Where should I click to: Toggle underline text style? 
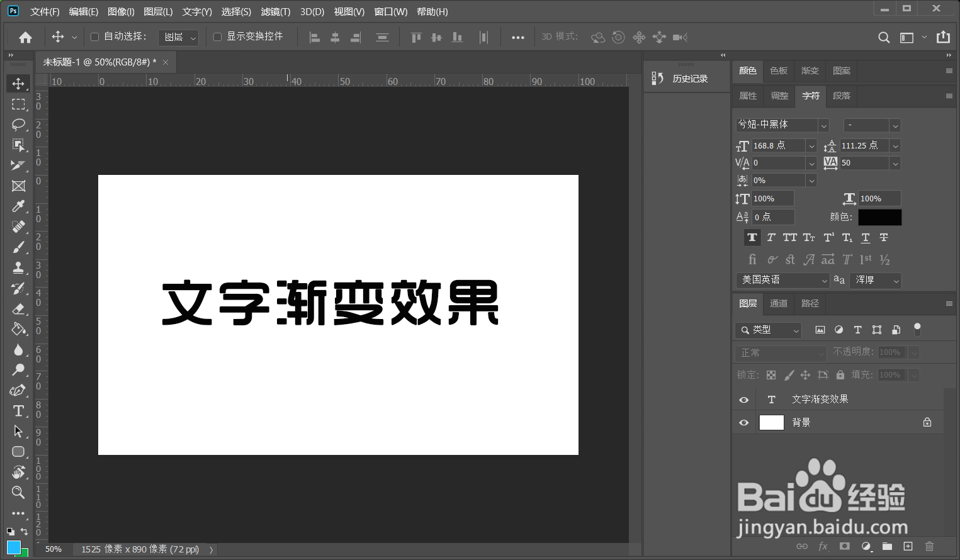866,237
